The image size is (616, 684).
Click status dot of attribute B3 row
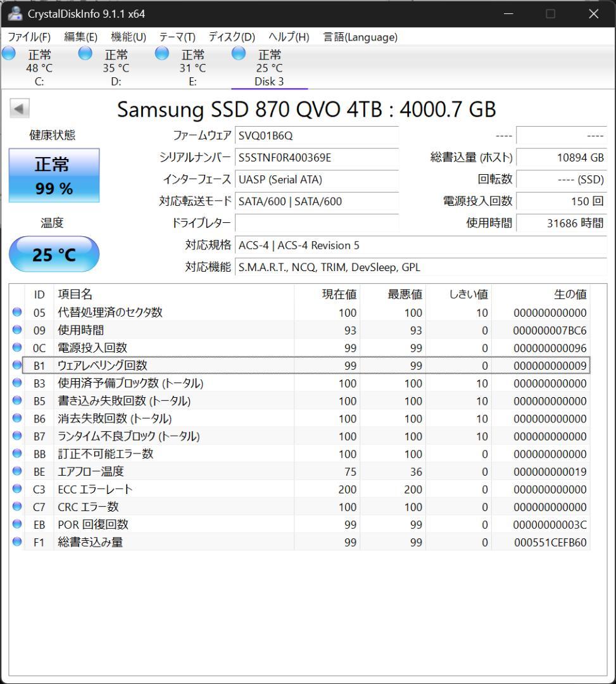(x=17, y=383)
